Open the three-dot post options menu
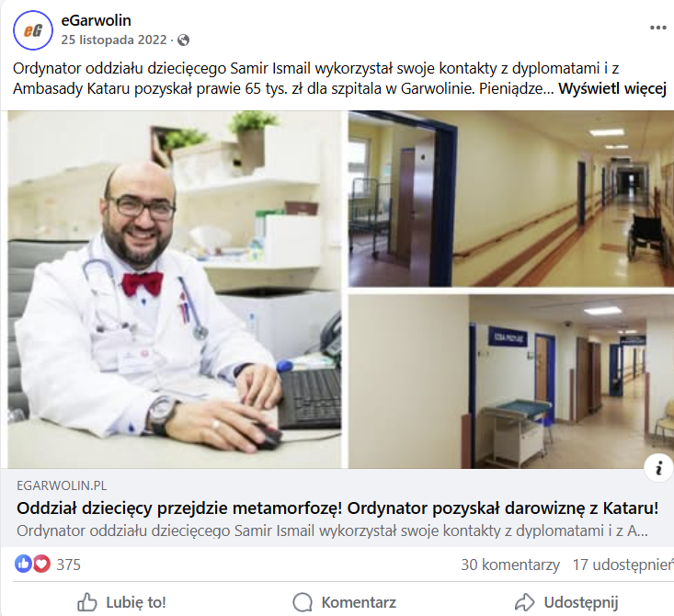The width and height of the screenshot is (674, 616). 657,28
